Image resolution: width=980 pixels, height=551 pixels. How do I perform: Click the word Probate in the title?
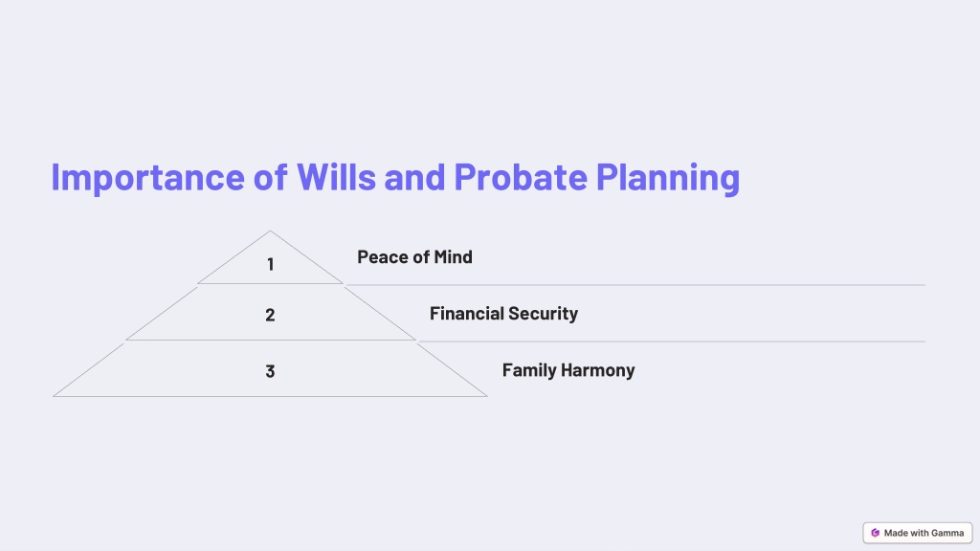point(520,177)
